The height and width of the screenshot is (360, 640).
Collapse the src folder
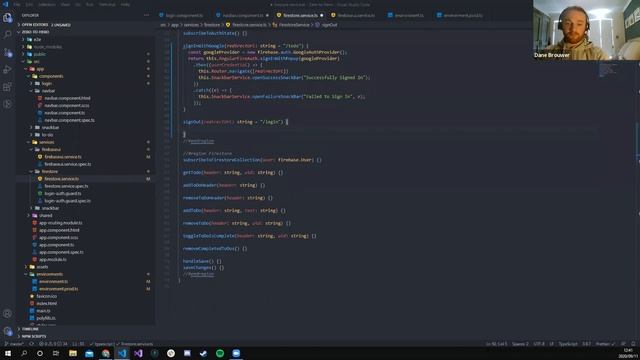(x=36, y=62)
